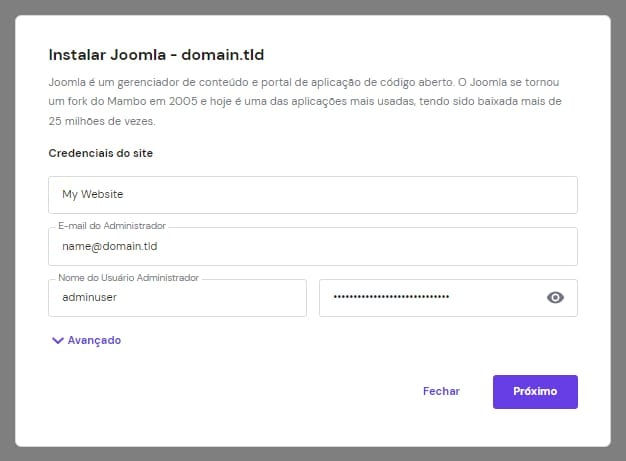Click the Instalar Joomla dialog title
Viewport: 626px width, 461px height.
tap(156, 54)
